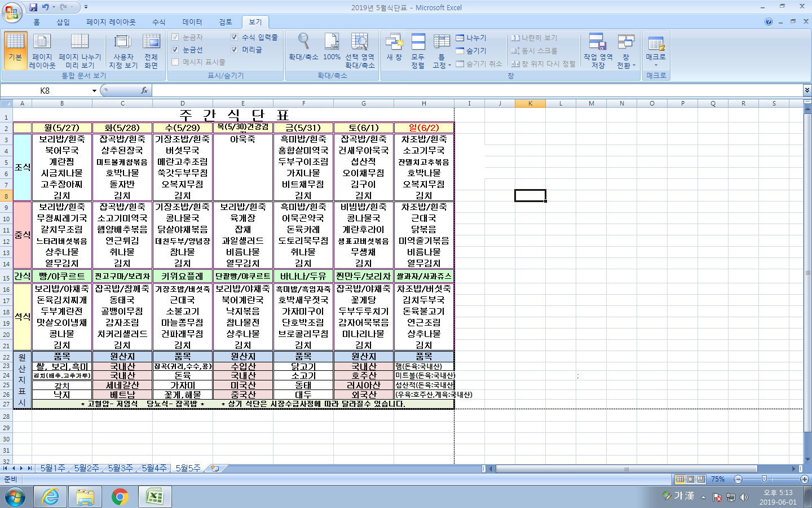Screen dimensions: 812x508
Task: Open Page Break Preview view
Action: 80,50
